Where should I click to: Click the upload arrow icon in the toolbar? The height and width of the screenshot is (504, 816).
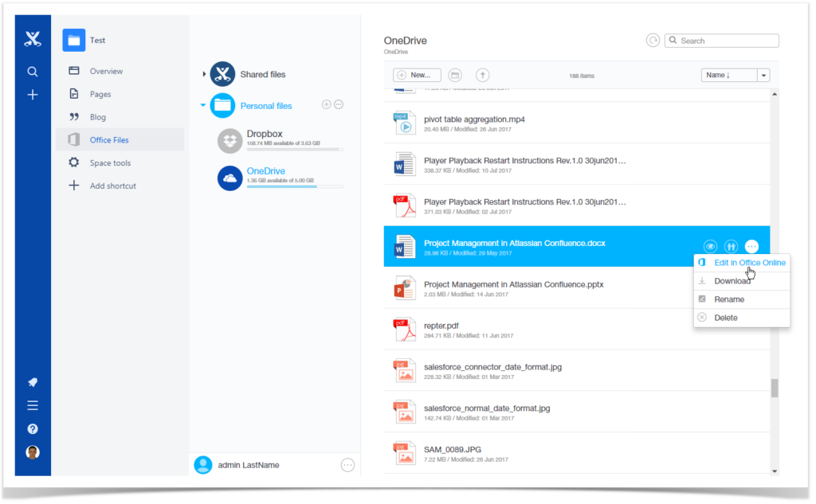pos(482,75)
